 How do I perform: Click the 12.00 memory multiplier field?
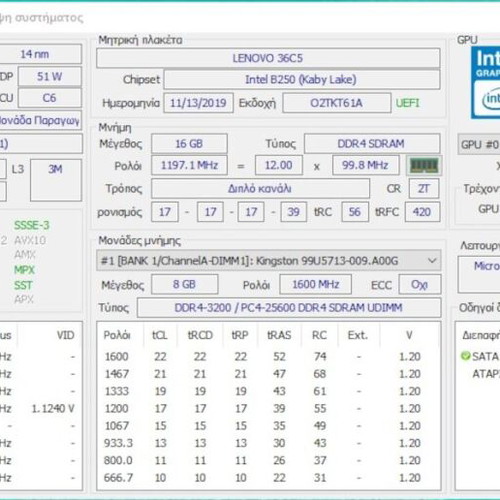(279, 165)
